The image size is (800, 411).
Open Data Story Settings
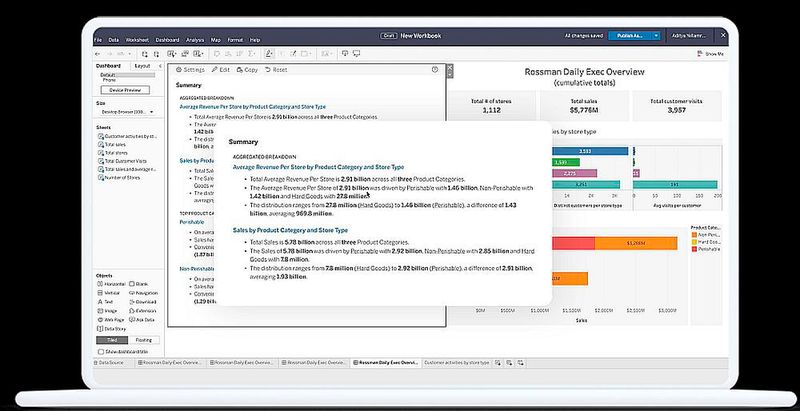[x=190, y=70]
